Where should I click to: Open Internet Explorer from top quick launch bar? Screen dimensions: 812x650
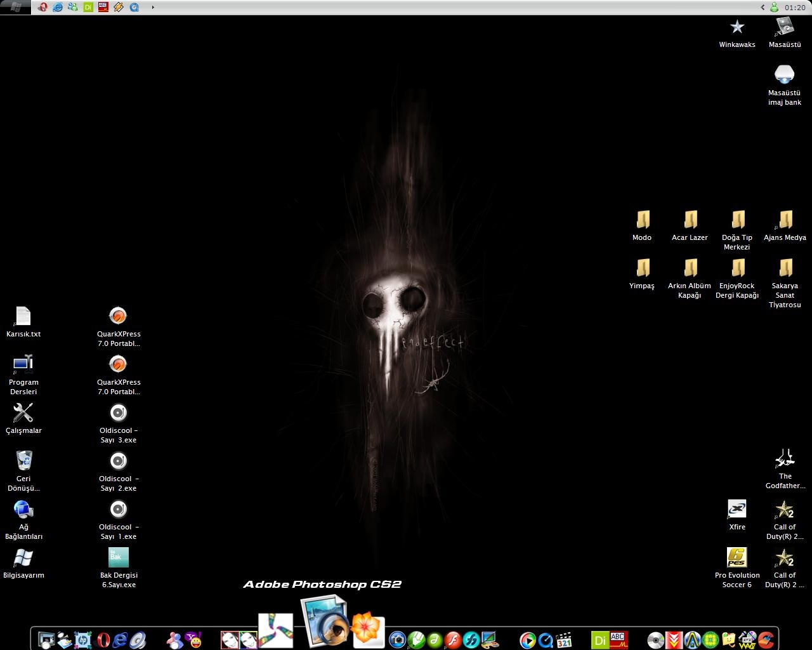(58, 8)
